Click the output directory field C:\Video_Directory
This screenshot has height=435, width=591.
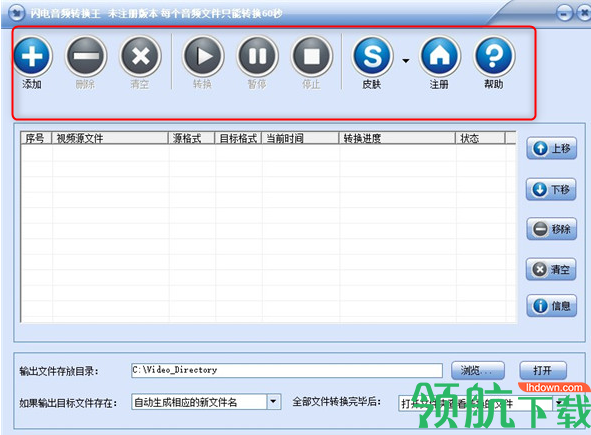coord(287,370)
